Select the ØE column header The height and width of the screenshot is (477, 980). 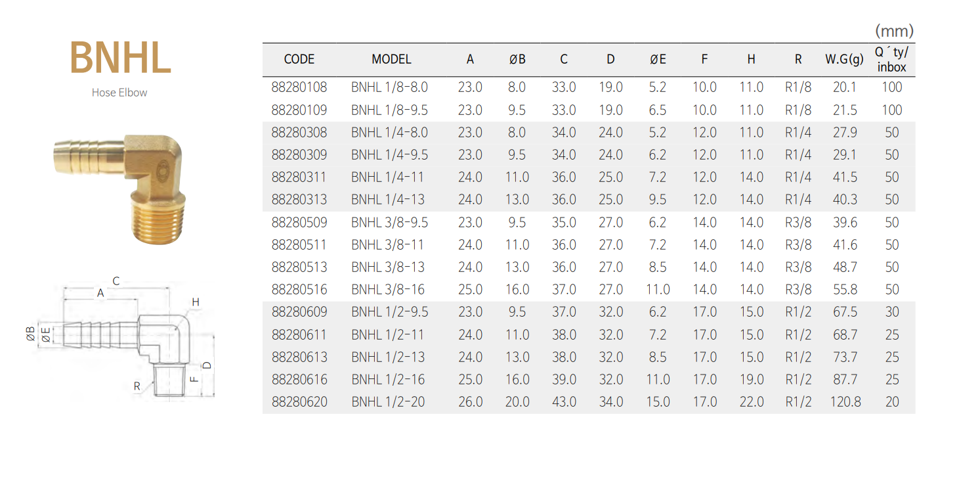coord(658,59)
